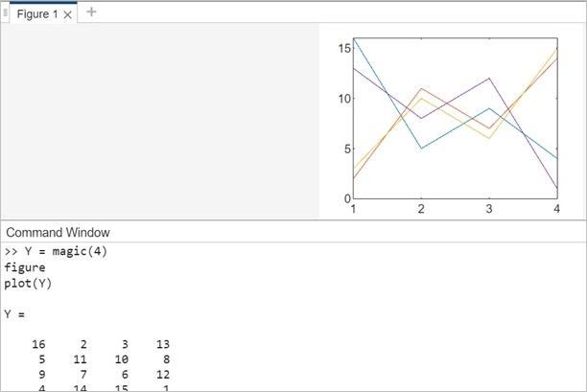This screenshot has width=587, height=392.
Task: Click the y-axis tick label 0
Action: pyautogui.click(x=346, y=198)
